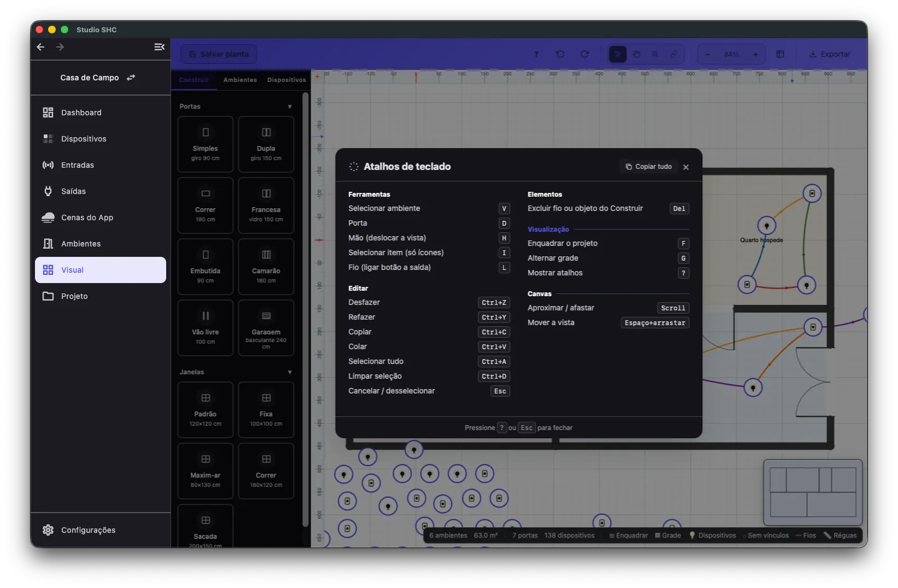Image resolution: width=898 pixels, height=588 pixels.
Task: Click the Copiar tudo button
Action: (648, 167)
